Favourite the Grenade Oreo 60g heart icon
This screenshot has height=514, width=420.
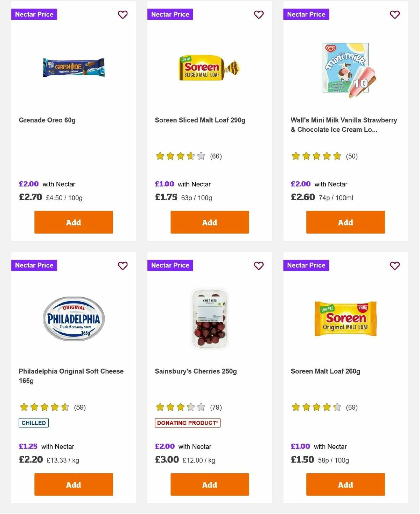pos(122,15)
